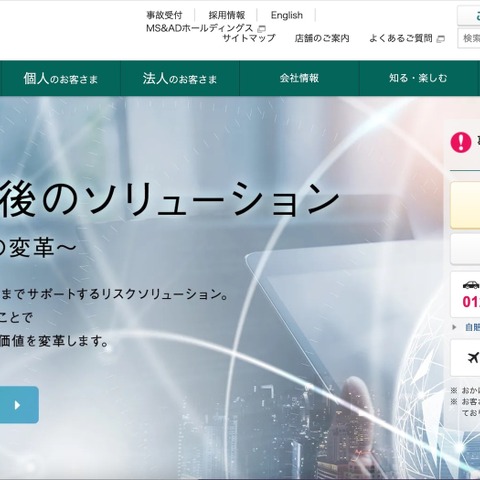This screenshot has width=480, height=480.
Task: Switch site language to English
Action: point(287,15)
